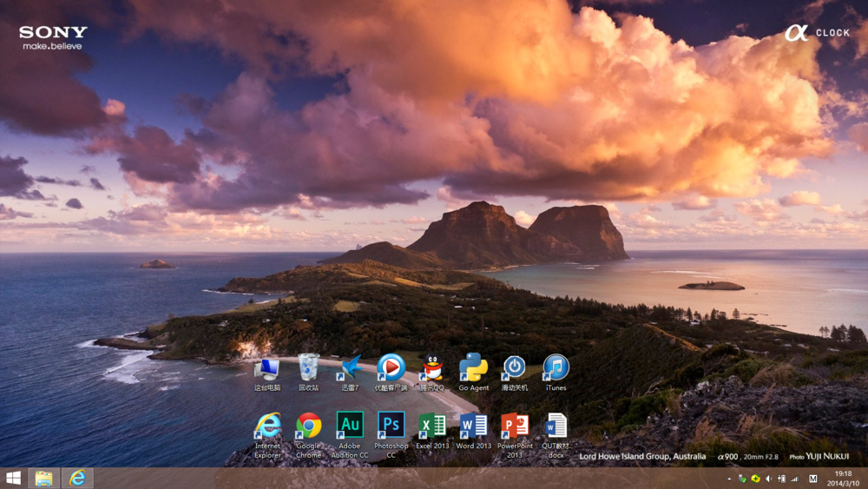Select the 迅雷7 Thunder downloader shortcut
The height and width of the screenshot is (489, 868).
350,373
